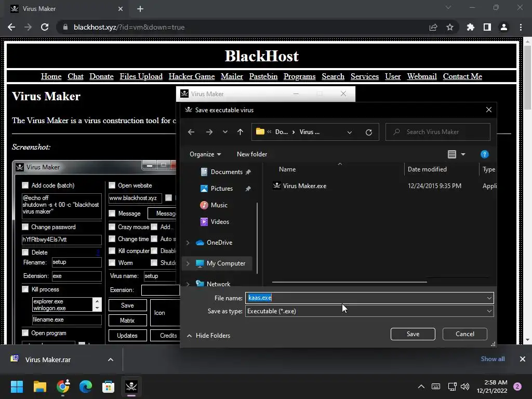This screenshot has height=399, width=532.
Task: Open dialog help question mark
Action: click(485, 154)
